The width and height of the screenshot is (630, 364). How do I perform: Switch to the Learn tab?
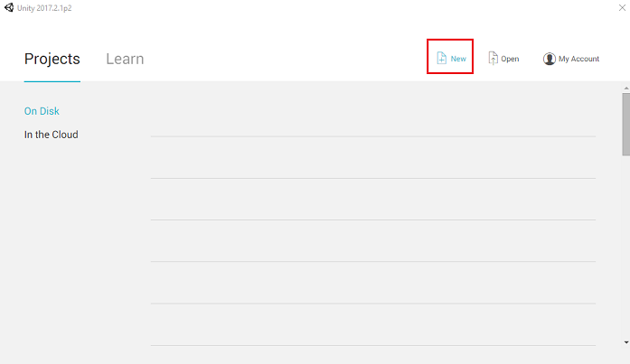[x=125, y=59]
